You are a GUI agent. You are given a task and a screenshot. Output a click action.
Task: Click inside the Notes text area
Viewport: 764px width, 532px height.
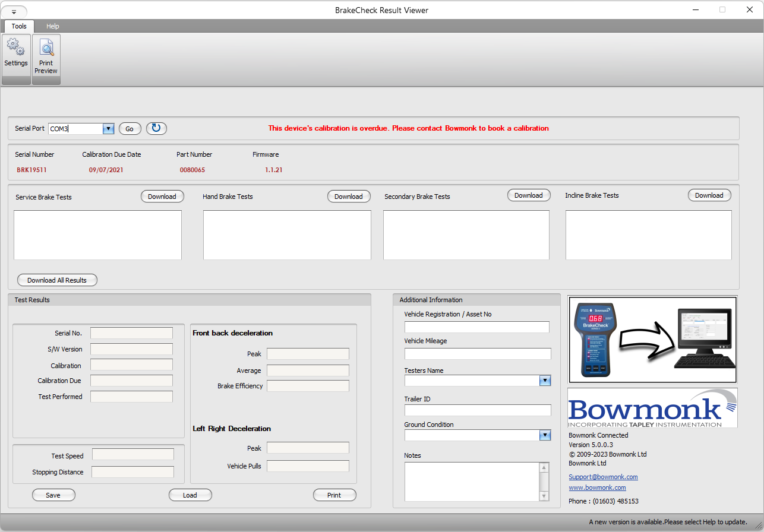tap(472, 482)
